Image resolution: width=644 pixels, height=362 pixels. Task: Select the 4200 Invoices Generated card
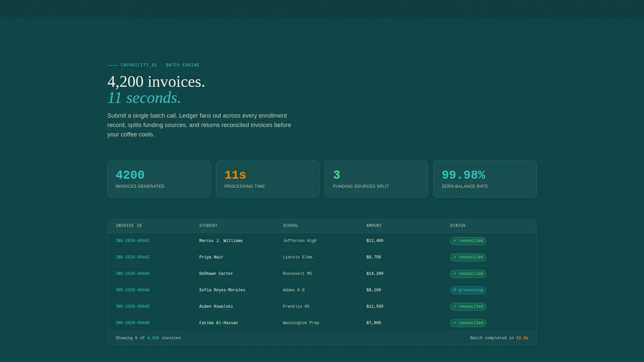(159, 179)
